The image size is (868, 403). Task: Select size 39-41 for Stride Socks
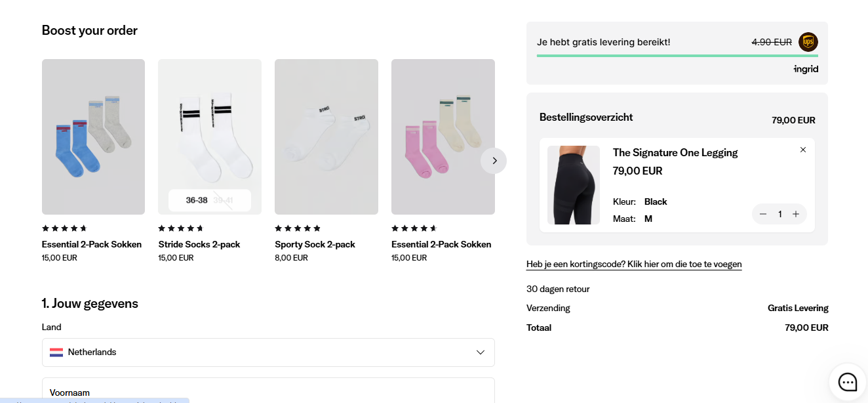(x=223, y=200)
